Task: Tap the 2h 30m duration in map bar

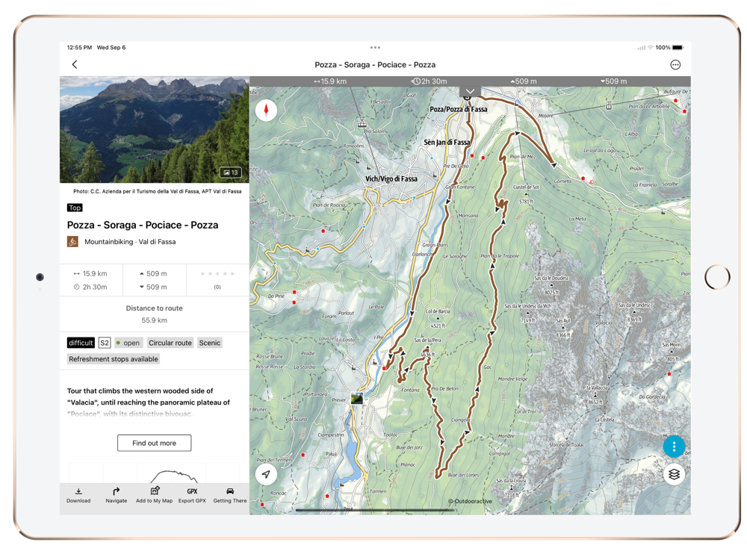Action: point(430,81)
